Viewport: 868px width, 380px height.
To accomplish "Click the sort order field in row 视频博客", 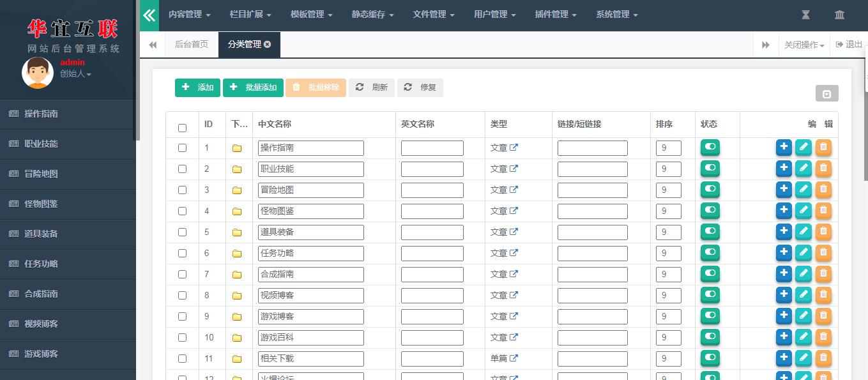I will (669, 296).
